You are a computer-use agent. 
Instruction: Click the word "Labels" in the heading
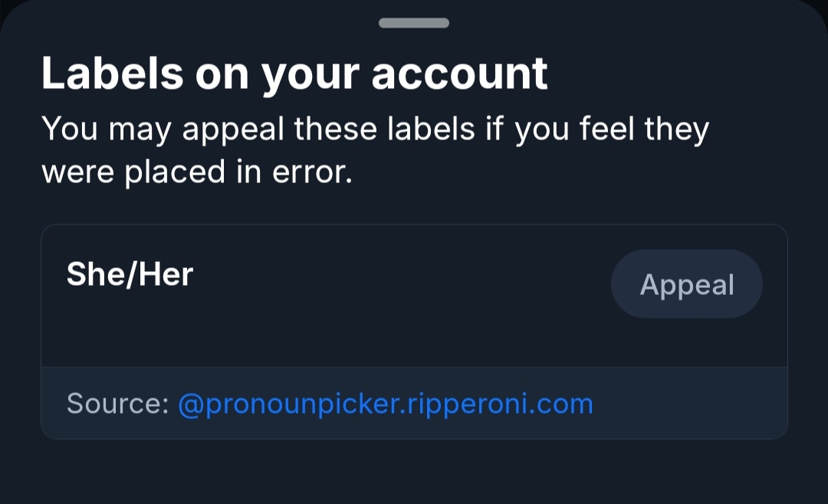112,74
